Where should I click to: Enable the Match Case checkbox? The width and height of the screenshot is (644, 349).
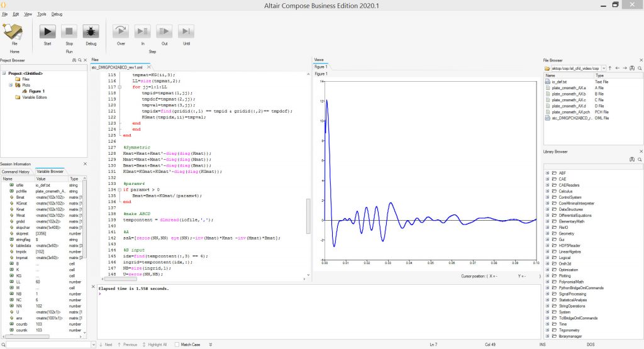pyautogui.click(x=177, y=345)
